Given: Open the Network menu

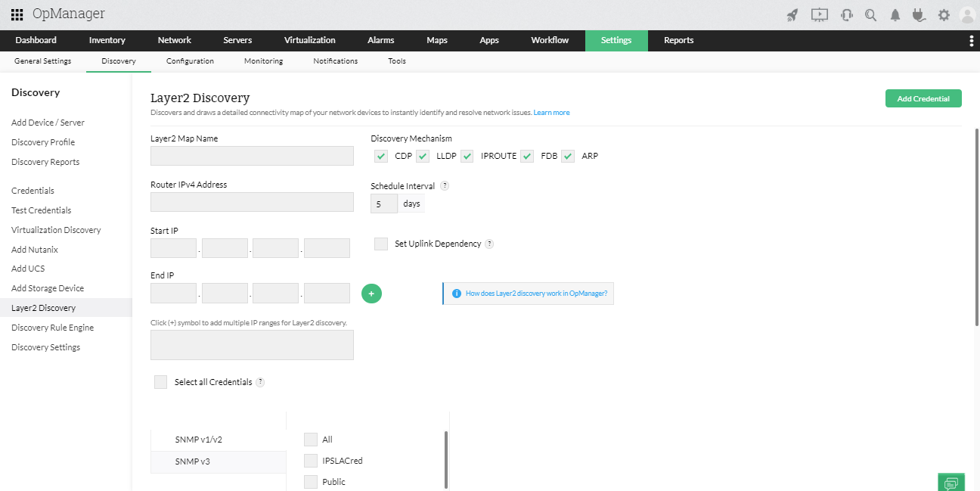Looking at the screenshot, I should 175,40.
